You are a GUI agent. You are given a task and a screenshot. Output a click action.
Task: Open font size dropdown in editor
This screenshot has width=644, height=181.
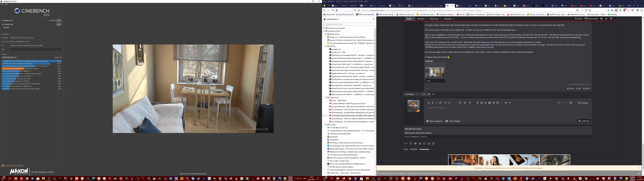pos(441,103)
